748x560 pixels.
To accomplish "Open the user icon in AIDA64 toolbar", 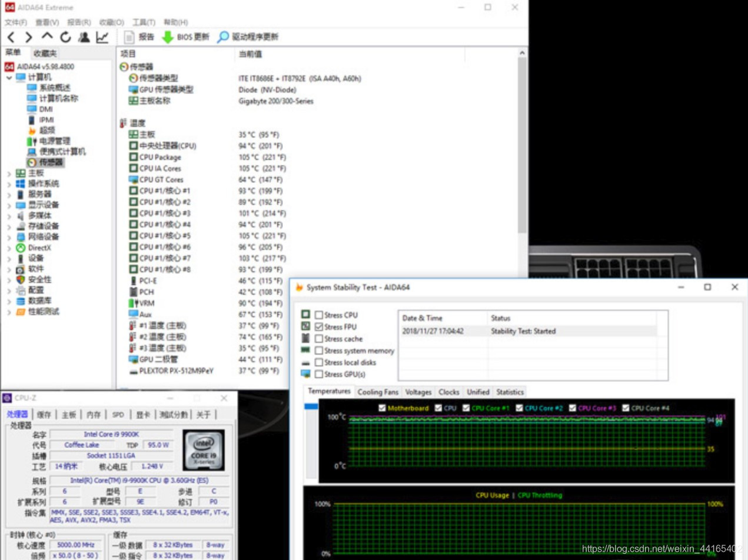I will (84, 37).
